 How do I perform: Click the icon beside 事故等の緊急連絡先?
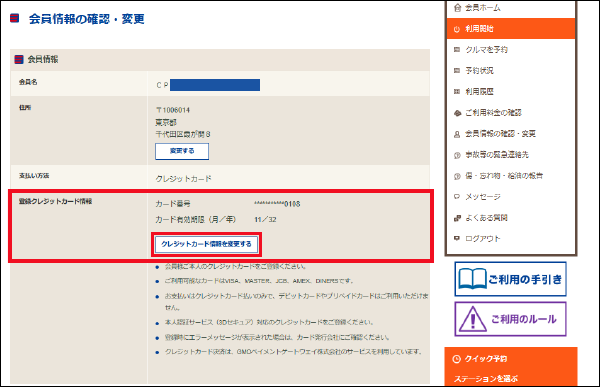pyautogui.click(x=457, y=155)
